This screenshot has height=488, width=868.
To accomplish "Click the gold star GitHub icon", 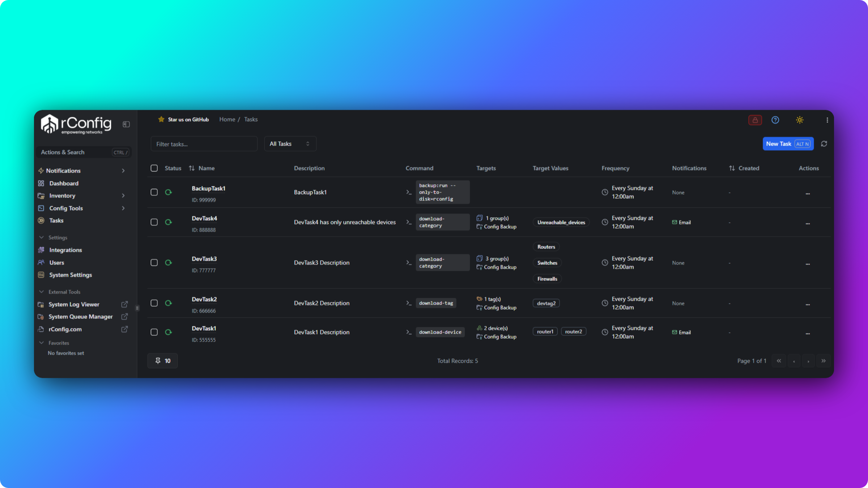I will tap(161, 119).
